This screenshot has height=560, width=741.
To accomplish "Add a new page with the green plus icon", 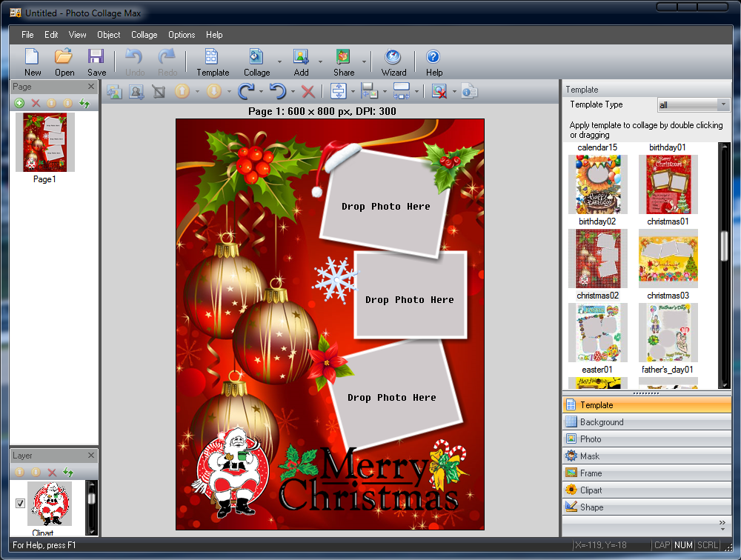I will [x=19, y=103].
